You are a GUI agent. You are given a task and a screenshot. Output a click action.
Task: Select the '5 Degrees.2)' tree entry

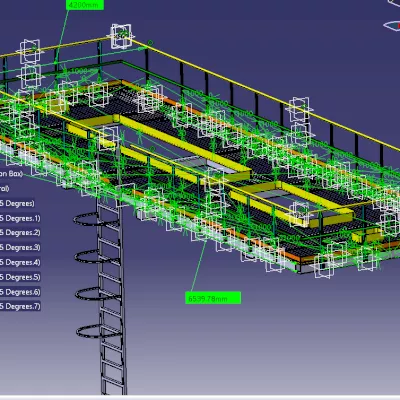[x=20, y=233]
